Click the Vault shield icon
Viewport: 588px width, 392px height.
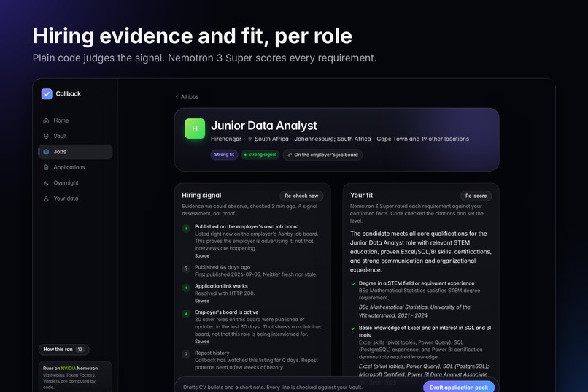click(x=46, y=137)
